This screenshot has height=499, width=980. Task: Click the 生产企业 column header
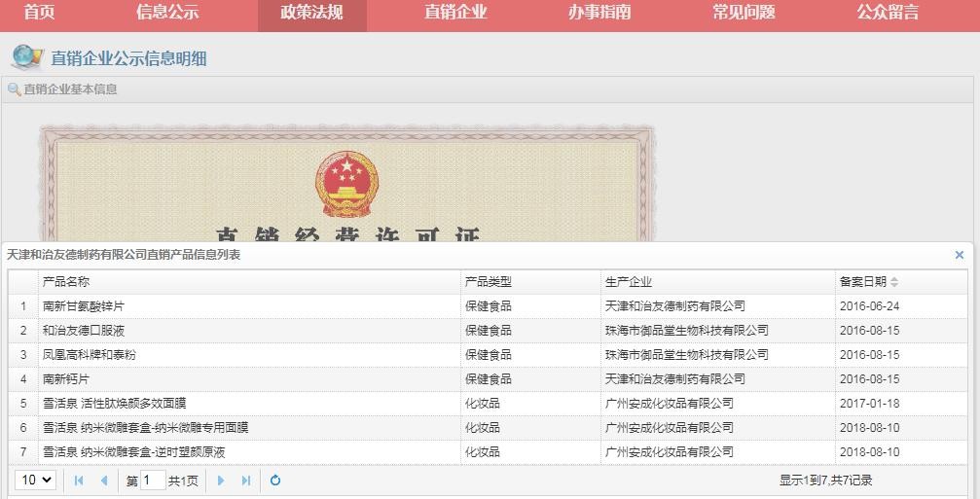(629, 282)
